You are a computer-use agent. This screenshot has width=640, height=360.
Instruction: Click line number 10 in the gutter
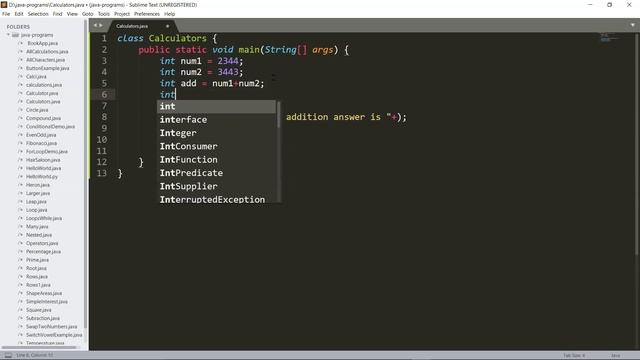pyautogui.click(x=102, y=140)
